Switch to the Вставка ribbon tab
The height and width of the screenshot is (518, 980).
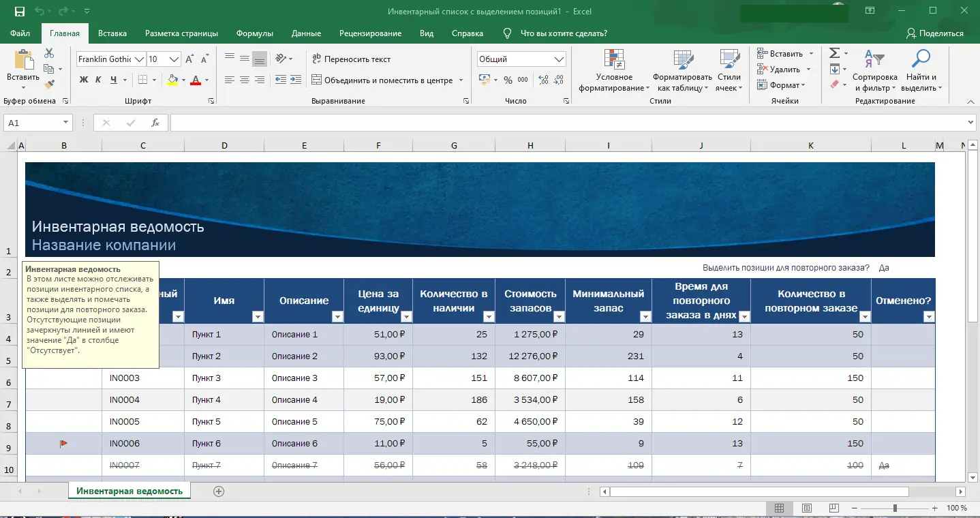(x=112, y=33)
